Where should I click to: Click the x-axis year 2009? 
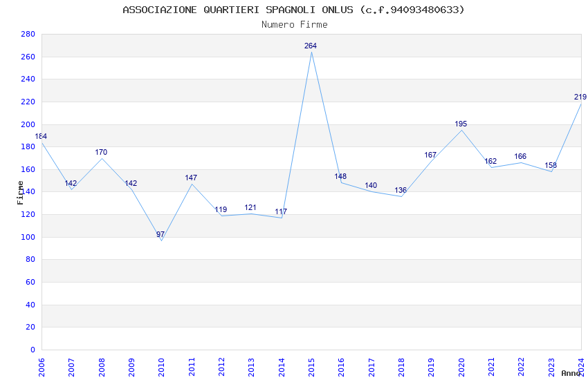pyautogui.click(x=131, y=368)
